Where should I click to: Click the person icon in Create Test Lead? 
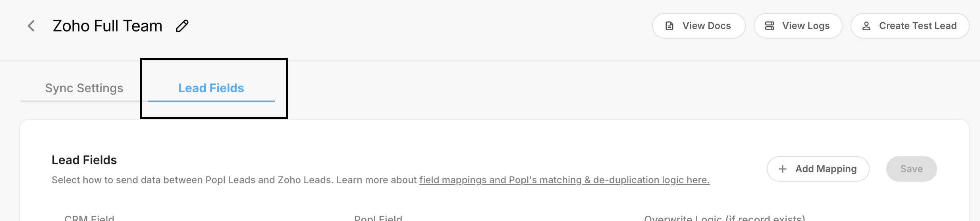coord(866,26)
